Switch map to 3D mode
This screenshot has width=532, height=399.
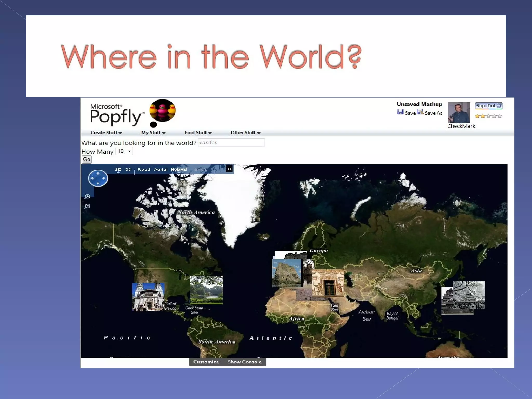[128, 169]
